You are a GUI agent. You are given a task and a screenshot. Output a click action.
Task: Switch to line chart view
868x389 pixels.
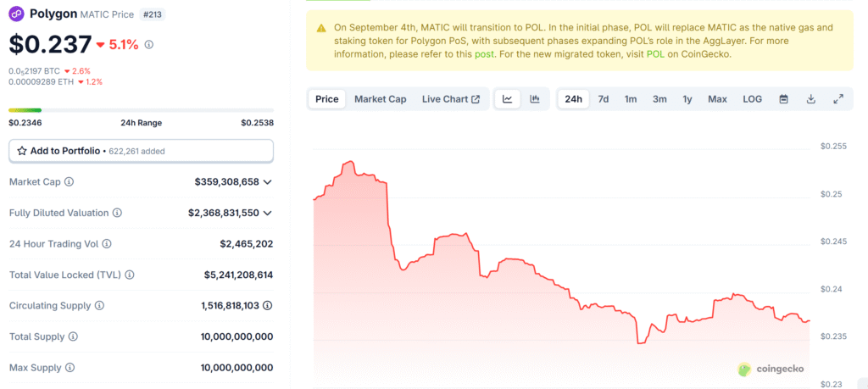click(507, 99)
